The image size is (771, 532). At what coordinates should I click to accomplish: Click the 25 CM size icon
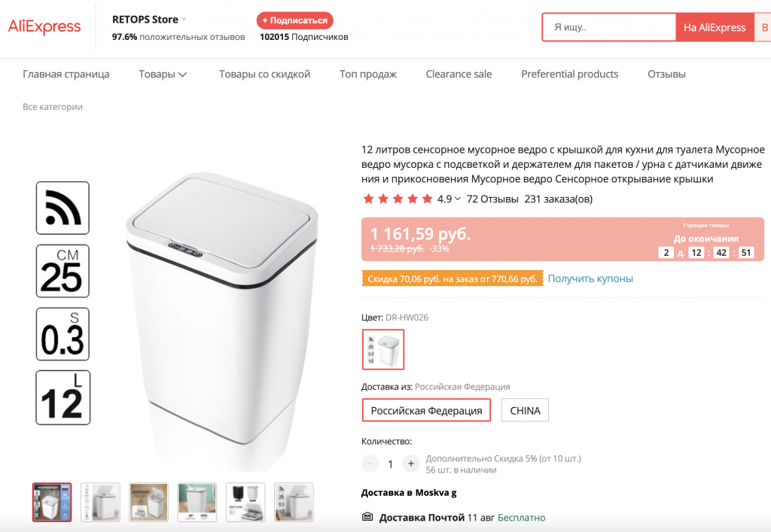coord(62,271)
